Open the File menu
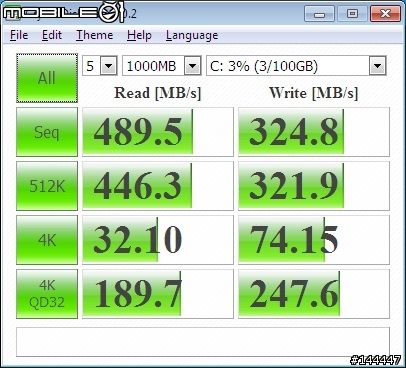 pos(19,35)
